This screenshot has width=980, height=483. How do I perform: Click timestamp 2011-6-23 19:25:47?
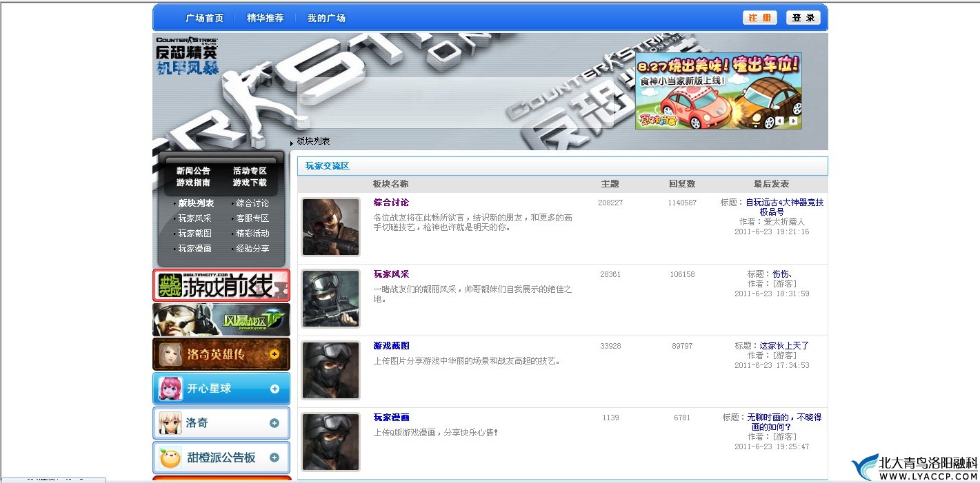[x=772, y=446]
